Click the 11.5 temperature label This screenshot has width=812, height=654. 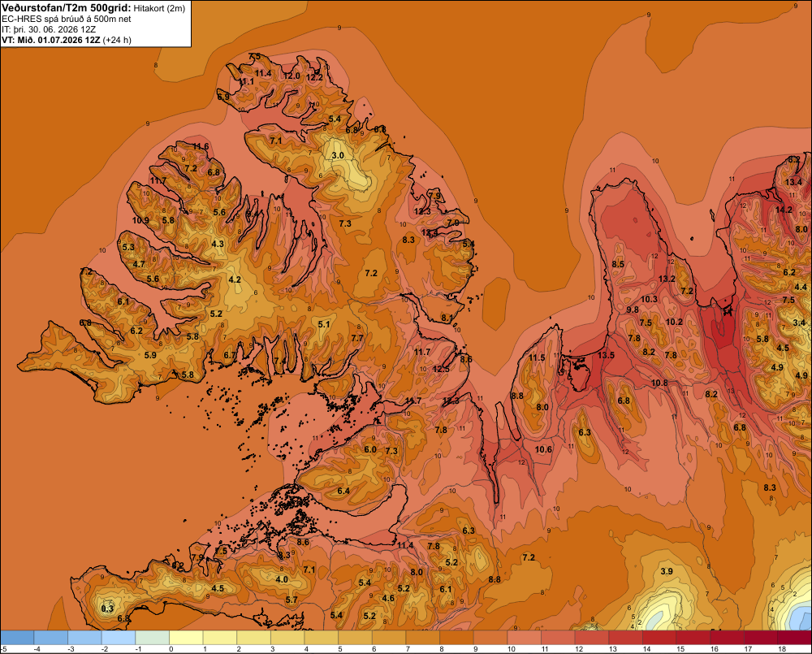[537, 357]
